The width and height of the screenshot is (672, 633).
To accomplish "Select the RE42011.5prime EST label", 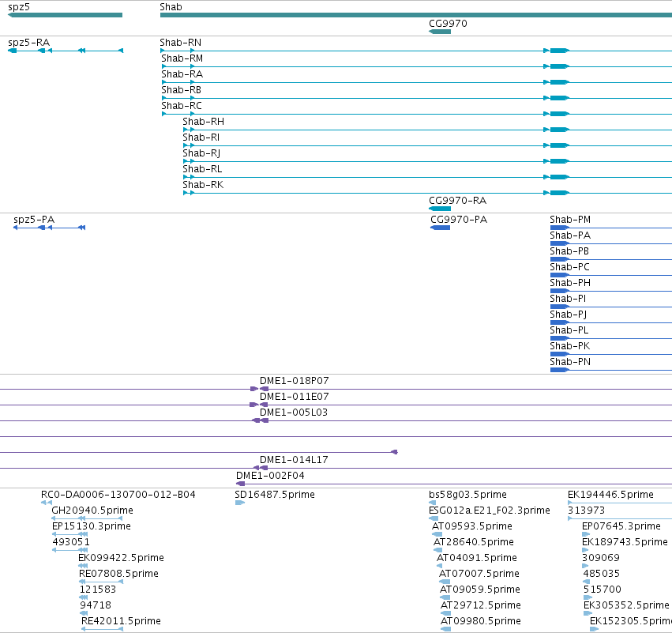I will [x=122, y=621].
